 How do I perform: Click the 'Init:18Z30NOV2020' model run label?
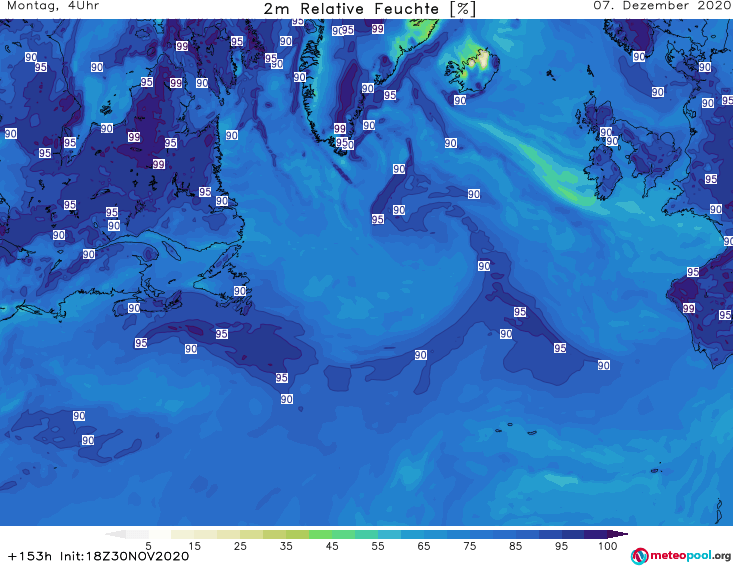124,556
